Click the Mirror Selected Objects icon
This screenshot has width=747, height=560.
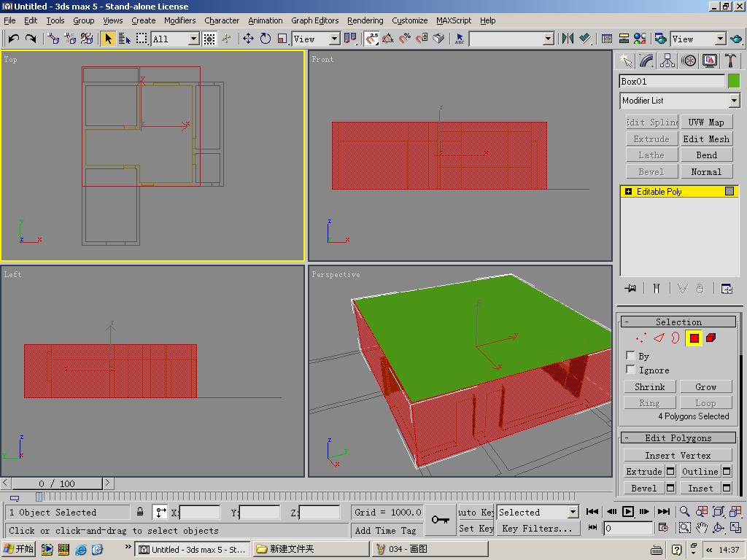click(x=568, y=39)
